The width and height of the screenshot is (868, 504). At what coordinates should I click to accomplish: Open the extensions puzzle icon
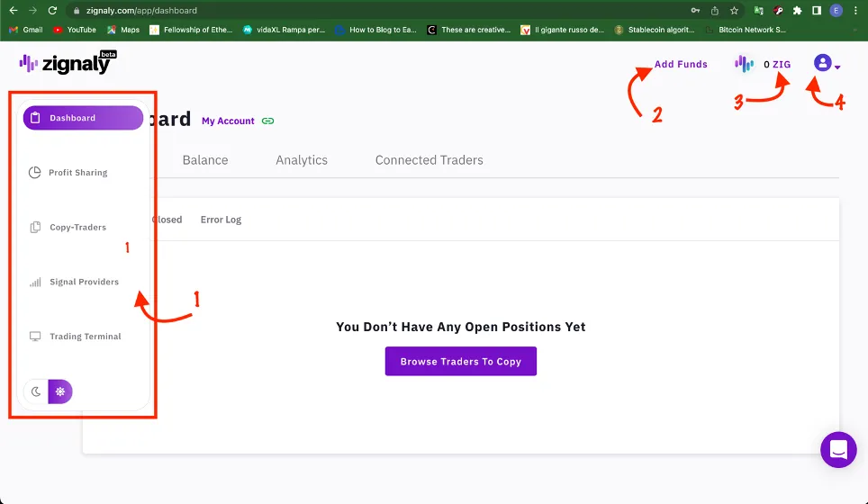[797, 11]
